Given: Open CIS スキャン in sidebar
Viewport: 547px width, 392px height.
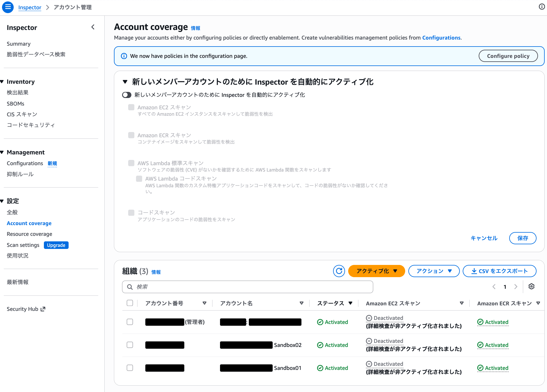Looking at the screenshot, I should (x=22, y=114).
